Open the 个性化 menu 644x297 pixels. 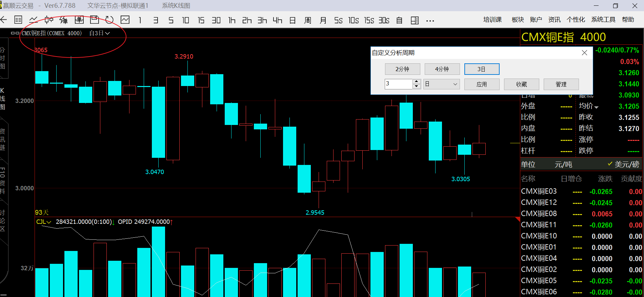point(576,20)
